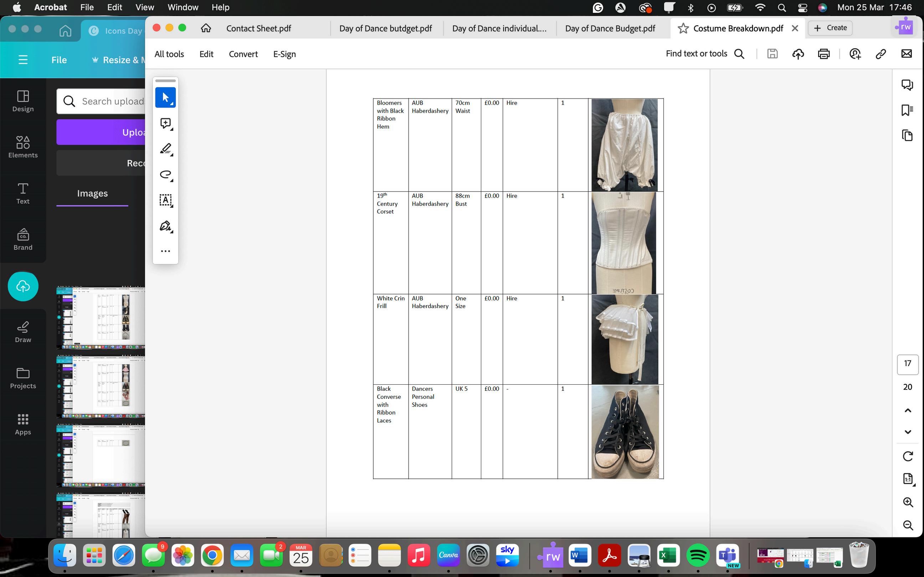Click the Create new tab button
The height and width of the screenshot is (577, 924).
pyautogui.click(x=830, y=28)
